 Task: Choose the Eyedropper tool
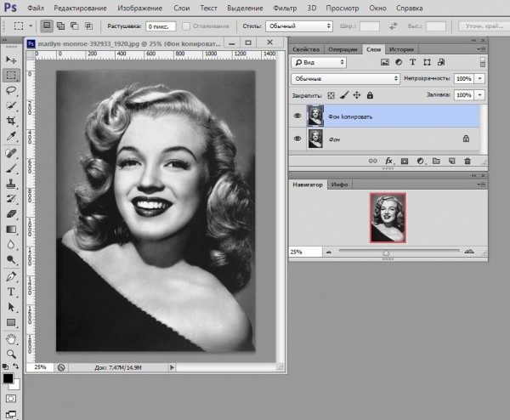[11, 136]
